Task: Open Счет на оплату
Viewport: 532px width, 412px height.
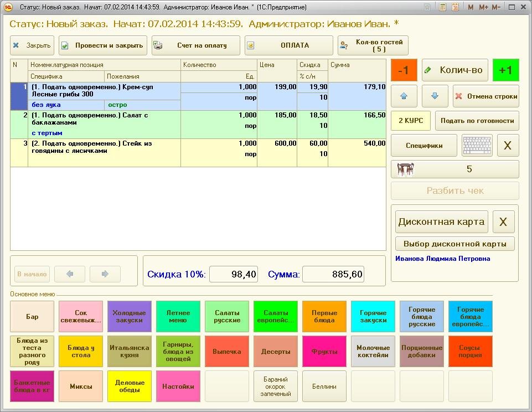Action: click(x=196, y=45)
